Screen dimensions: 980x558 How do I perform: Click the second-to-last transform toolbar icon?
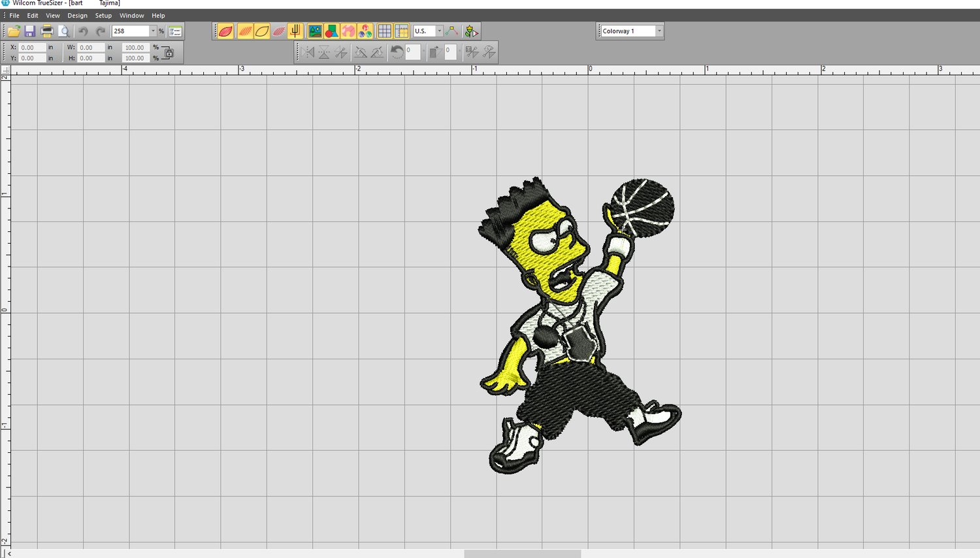coord(472,52)
